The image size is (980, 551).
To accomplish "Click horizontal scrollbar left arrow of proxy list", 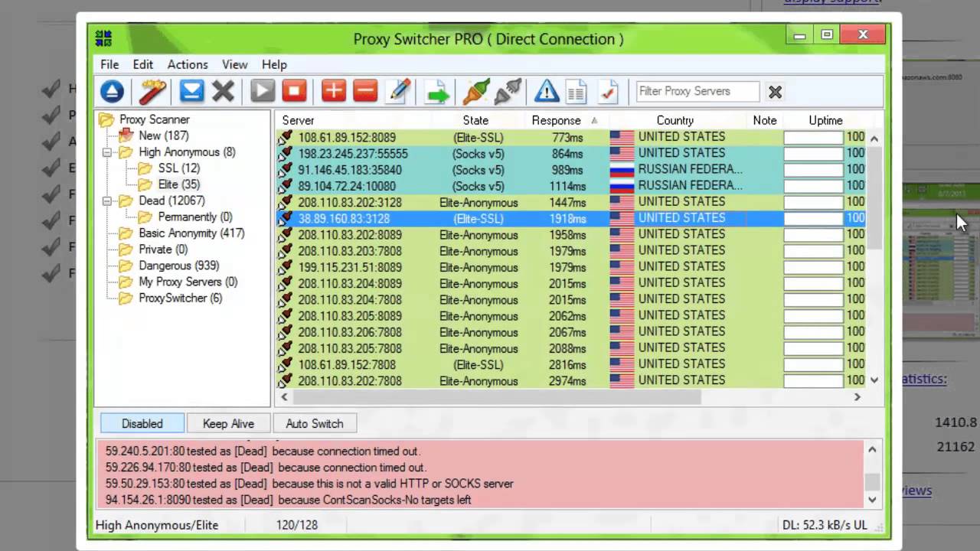I will [x=284, y=396].
